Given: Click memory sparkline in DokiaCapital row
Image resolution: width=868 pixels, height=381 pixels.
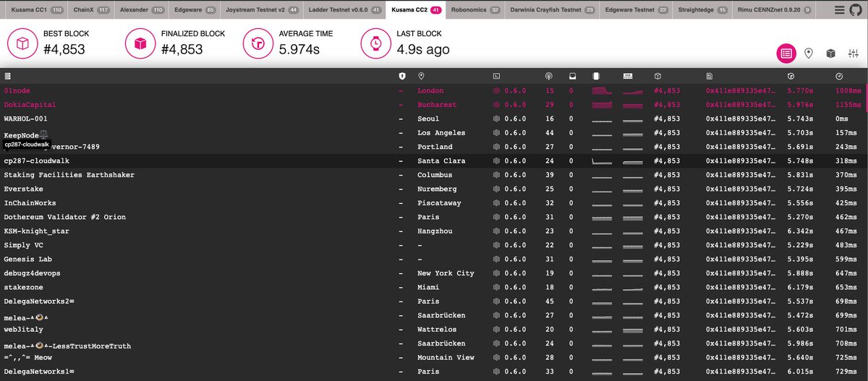Looking at the screenshot, I should (x=633, y=105).
